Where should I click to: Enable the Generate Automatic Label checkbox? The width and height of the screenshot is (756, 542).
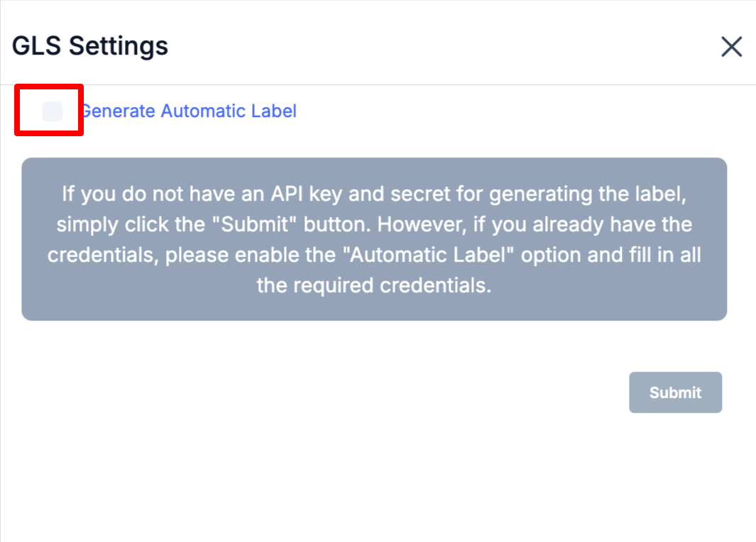(52, 111)
